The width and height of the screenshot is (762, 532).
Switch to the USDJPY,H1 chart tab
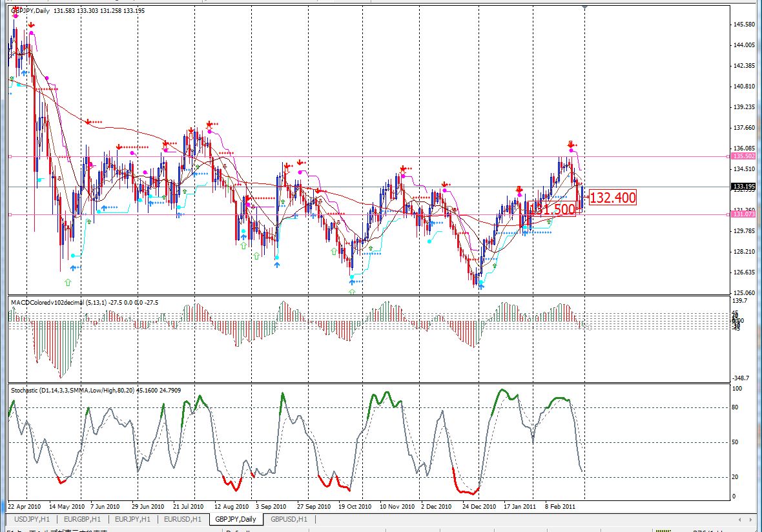(32, 519)
